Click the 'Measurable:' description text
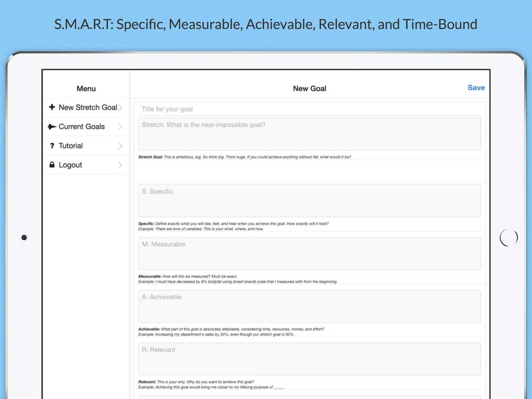The height and width of the screenshot is (399, 532). [237, 279]
